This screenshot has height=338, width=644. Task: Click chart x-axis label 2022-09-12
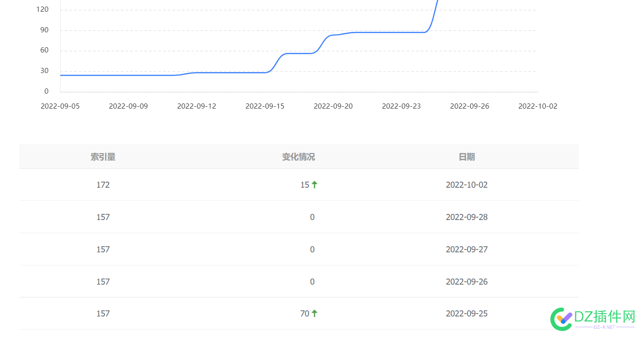197,106
